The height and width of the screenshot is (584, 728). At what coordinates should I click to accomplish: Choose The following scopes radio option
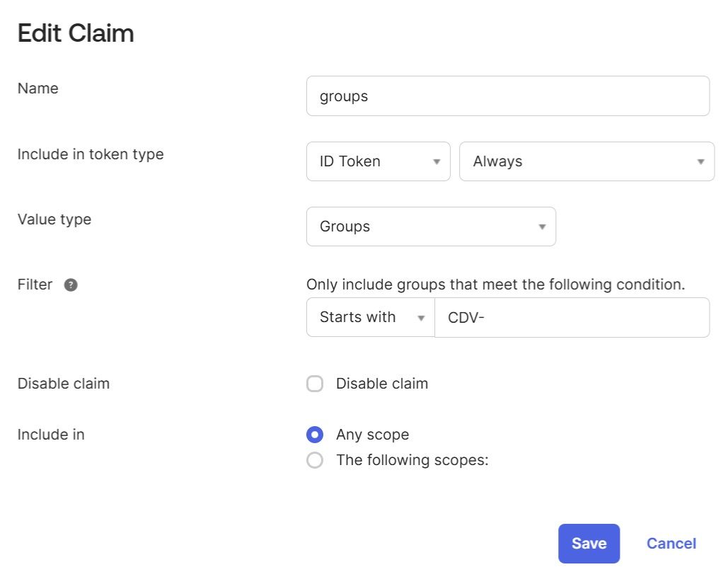click(x=315, y=460)
